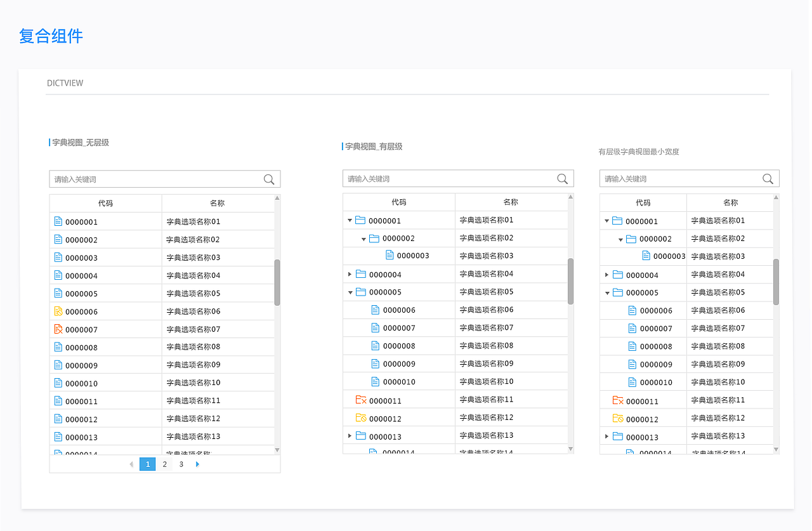Click the document icon of 0000009 in minimum-width view

coord(632,364)
